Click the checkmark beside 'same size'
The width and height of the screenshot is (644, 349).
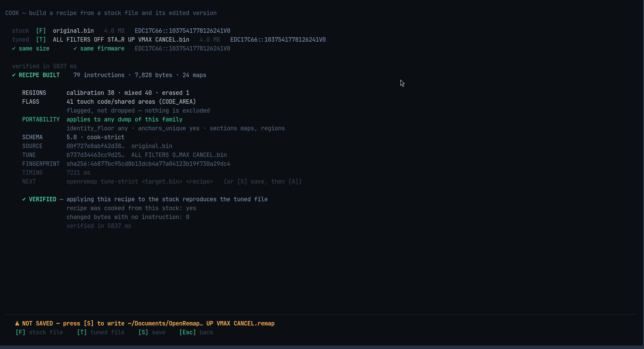pyautogui.click(x=14, y=48)
